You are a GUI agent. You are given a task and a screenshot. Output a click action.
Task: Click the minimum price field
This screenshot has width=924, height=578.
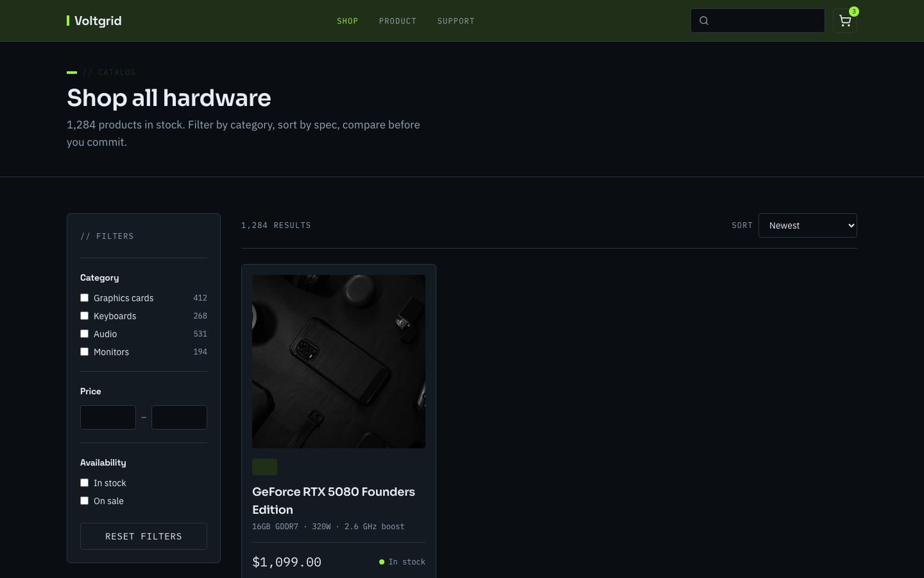point(108,417)
